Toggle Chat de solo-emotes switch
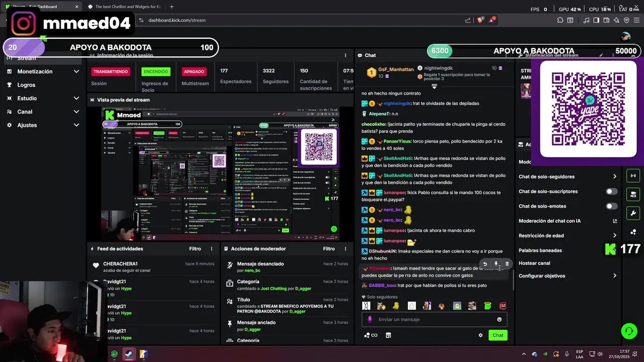The height and width of the screenshot is (362, 644). click(611, 206)
